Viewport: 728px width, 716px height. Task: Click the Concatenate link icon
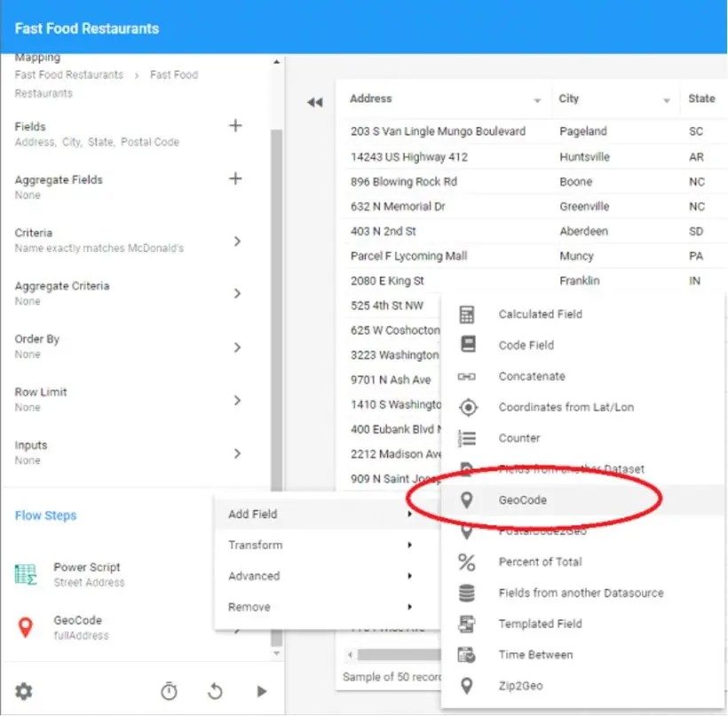pos(467,376)
